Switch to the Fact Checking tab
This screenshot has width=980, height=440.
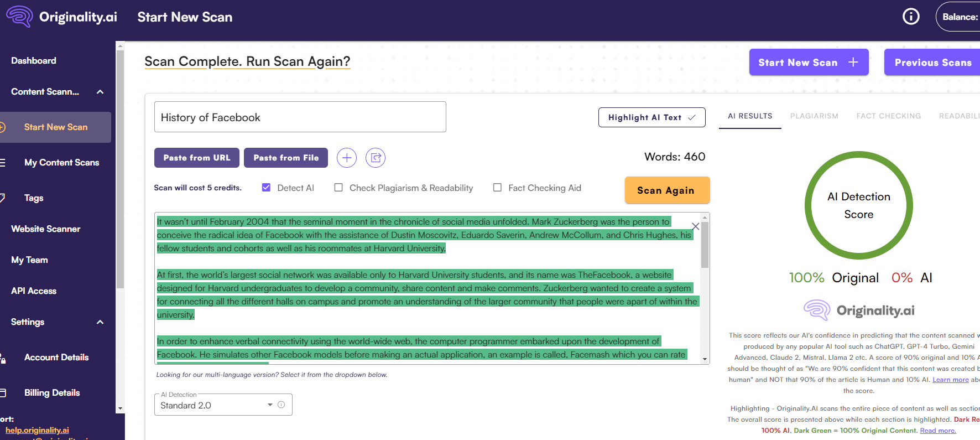click(x=888, y=116)
